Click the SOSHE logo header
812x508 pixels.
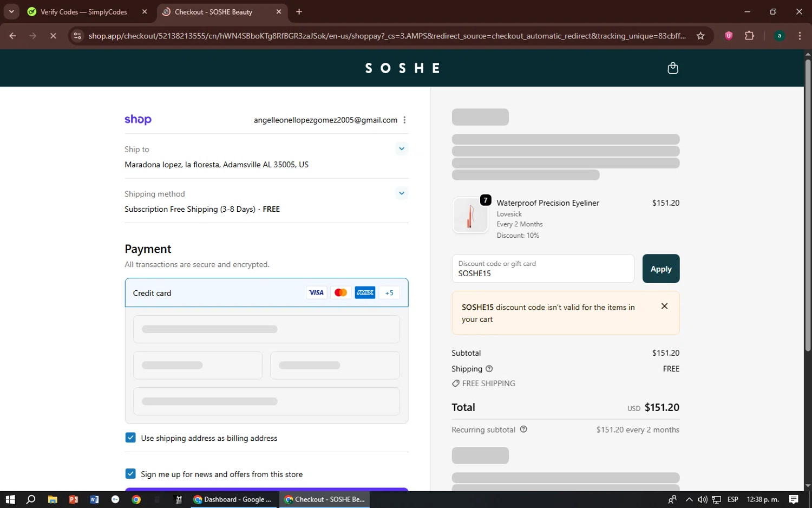[402, 68]
